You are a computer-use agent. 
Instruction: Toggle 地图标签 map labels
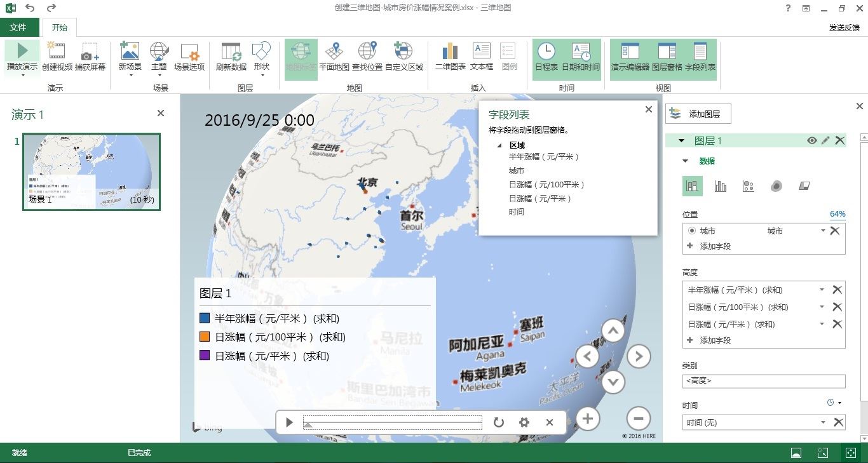click(x=301, y=59)
